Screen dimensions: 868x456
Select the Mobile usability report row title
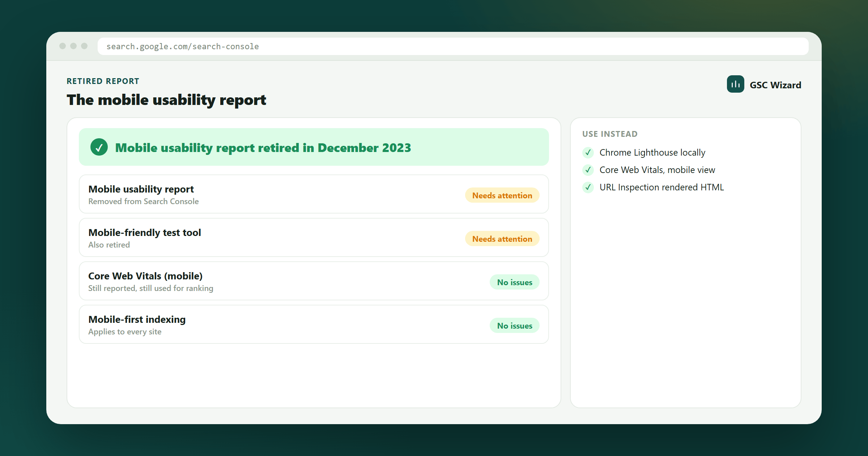pyautogui.click(x=141, y=189)
